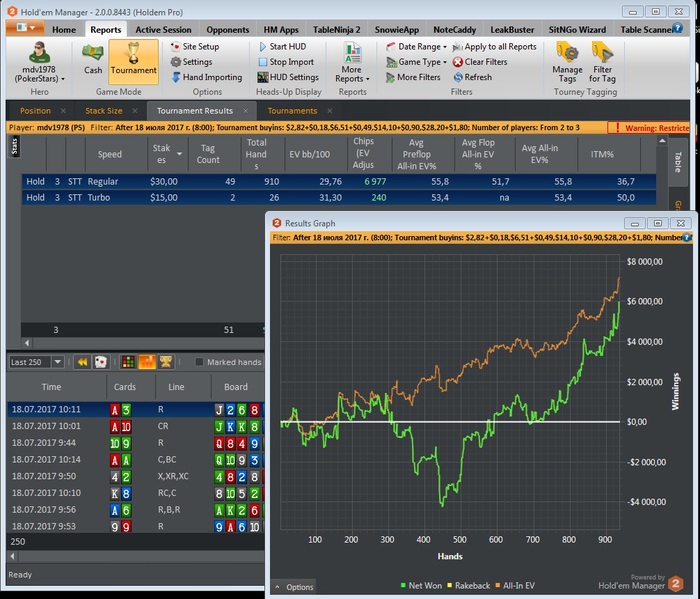Open the Home ribbon tab
The height and width of the screenshot is (599, 700).
pyautogui.click(x=64, y=30)
